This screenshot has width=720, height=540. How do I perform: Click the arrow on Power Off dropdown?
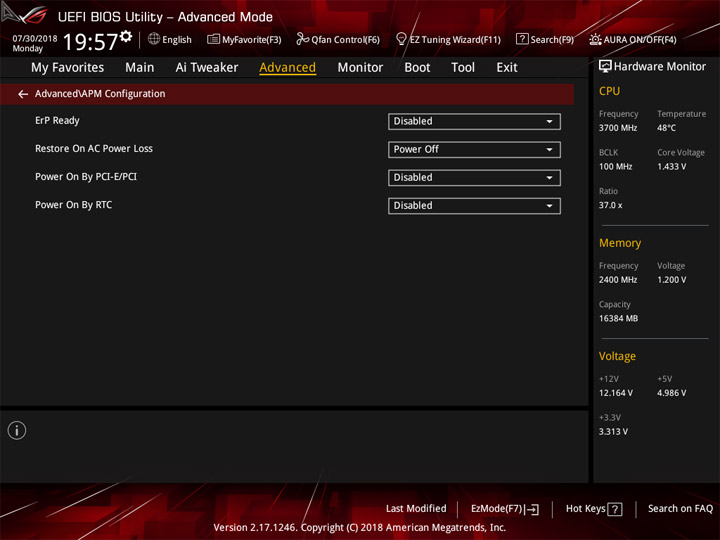coord(549,150)
